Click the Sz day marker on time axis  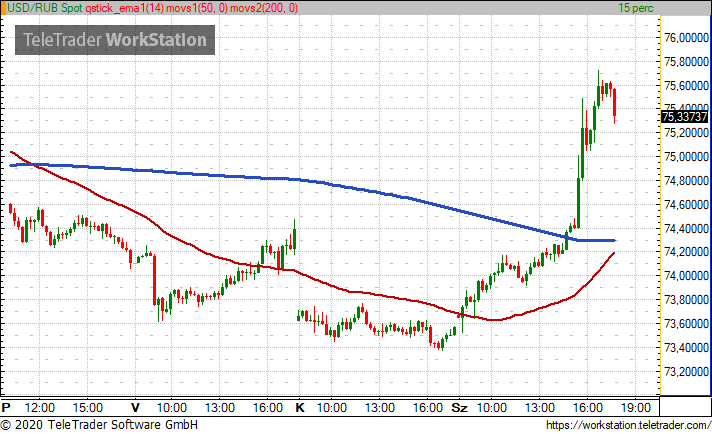(459, 407)
